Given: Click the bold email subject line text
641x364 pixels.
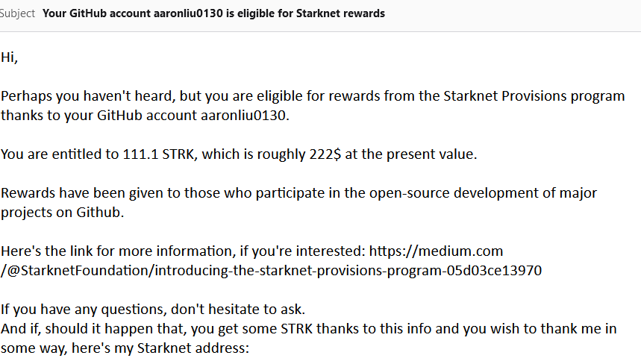Looking at the screenshot, I should point(213,13).
